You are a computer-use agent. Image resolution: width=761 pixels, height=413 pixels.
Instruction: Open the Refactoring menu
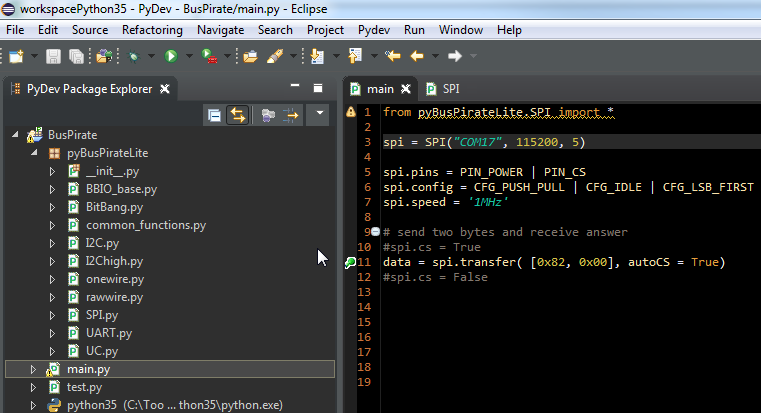[x=152, y=30]
